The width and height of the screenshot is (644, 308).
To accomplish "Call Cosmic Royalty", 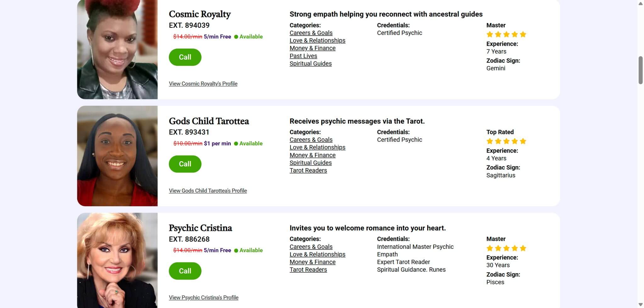I will pos(185,57).
